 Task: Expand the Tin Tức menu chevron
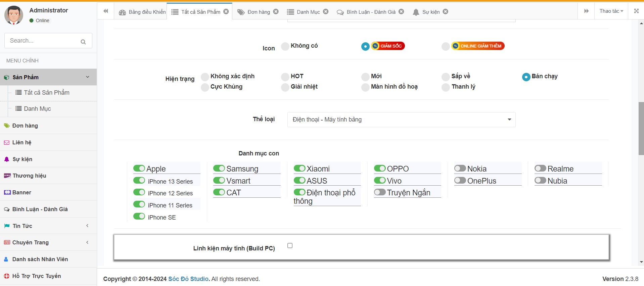87,226
